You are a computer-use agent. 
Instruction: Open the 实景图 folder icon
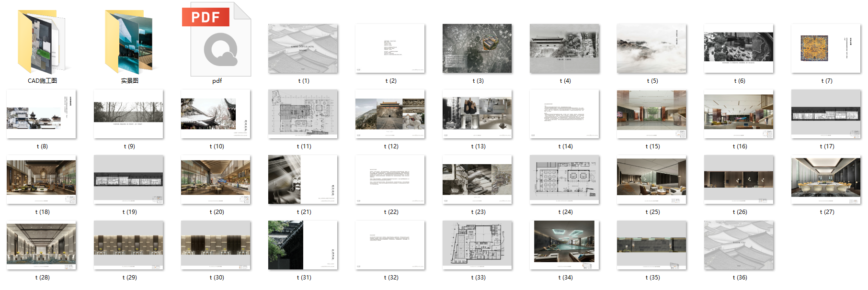[129, 42]
